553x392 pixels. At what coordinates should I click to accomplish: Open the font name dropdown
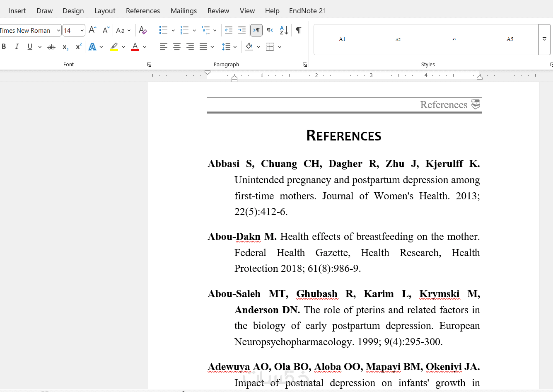point(58,30)
